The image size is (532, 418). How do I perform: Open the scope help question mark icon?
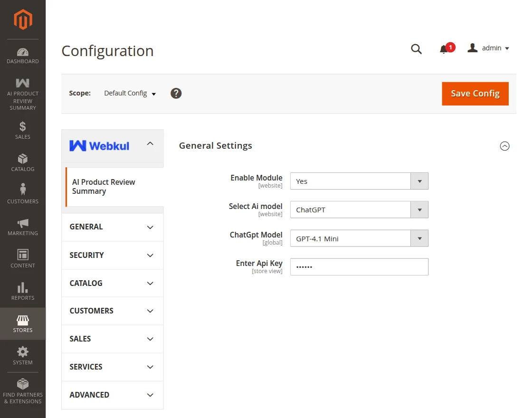point(176,93)
